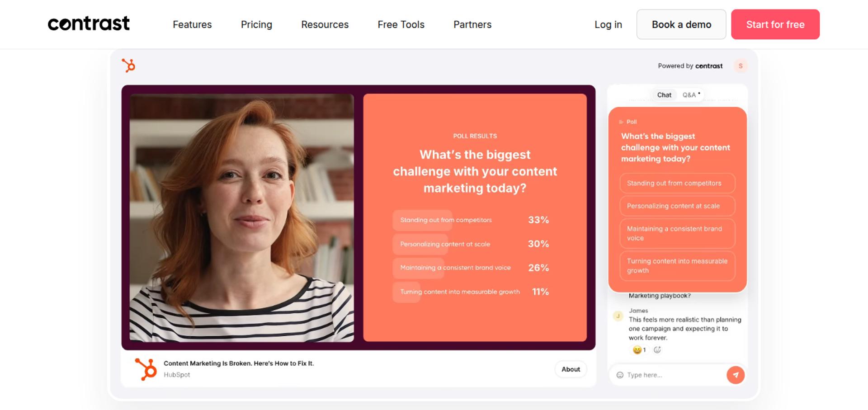Choose poll option Maintaining a consistent brand voice
This screenshot has height=410, width=868.
(677, 233)
